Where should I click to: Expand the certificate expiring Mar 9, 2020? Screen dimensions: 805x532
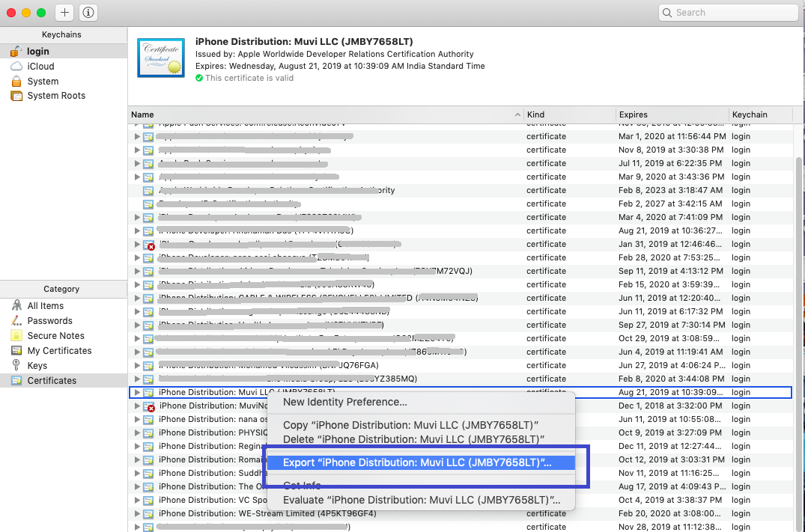(137, 177)
